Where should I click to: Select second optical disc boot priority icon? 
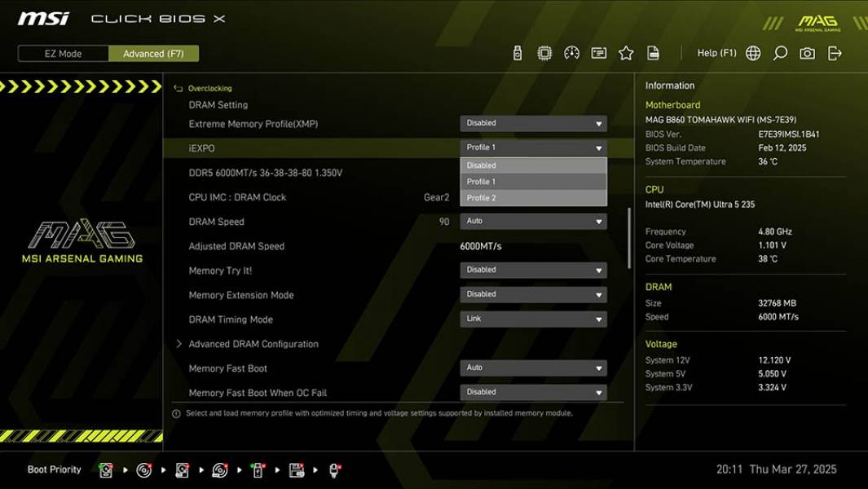pos(220,470)
